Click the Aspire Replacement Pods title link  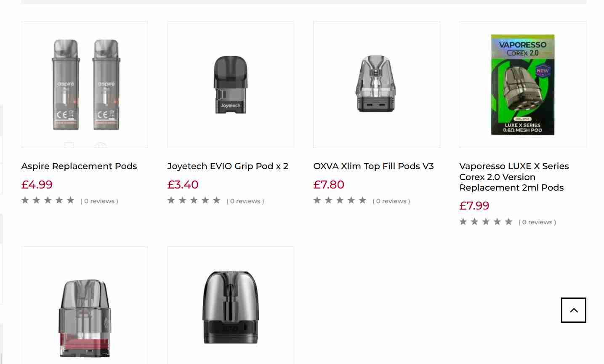click(x=79, y=166)
